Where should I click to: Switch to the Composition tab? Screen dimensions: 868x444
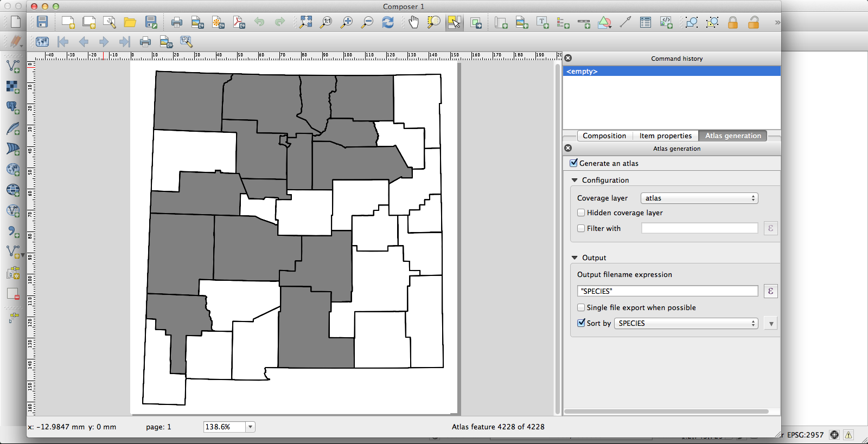[x=604, y=136]
